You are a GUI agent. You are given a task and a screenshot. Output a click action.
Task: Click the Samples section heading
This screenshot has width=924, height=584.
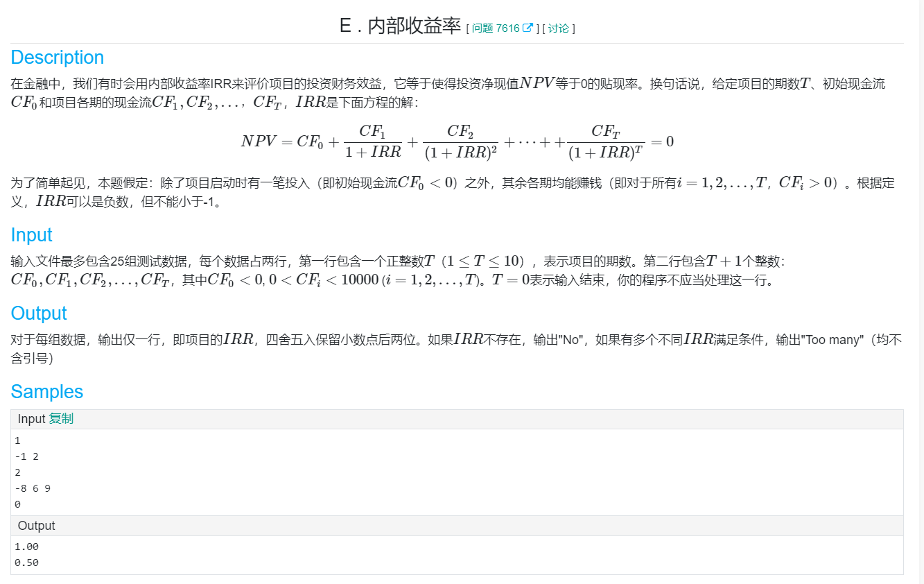click(x=46, y=392)
